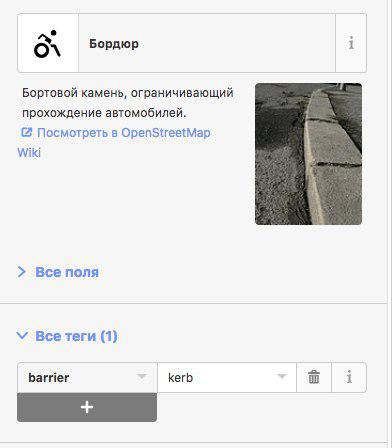Screen dimensions: 392x448
Task: Focus the kerb tag value field
Action: (x=227, y=377)
